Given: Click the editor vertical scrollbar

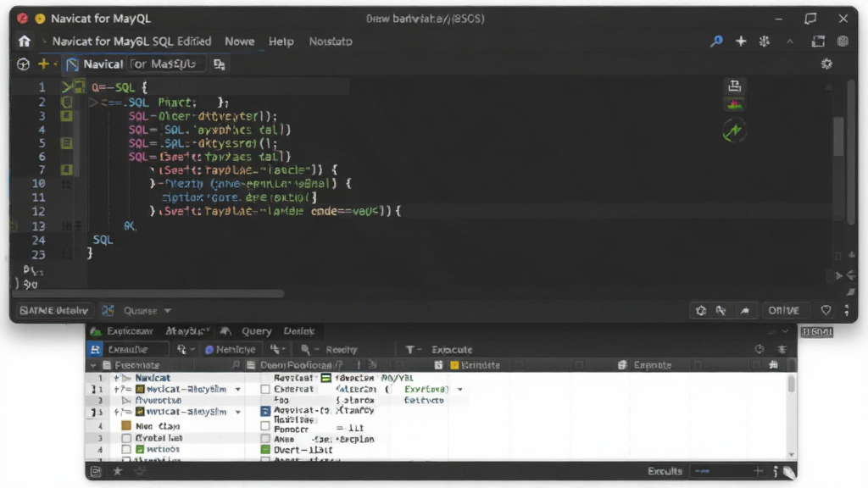Looking at the screenshot, I should (x=838, y=136).
